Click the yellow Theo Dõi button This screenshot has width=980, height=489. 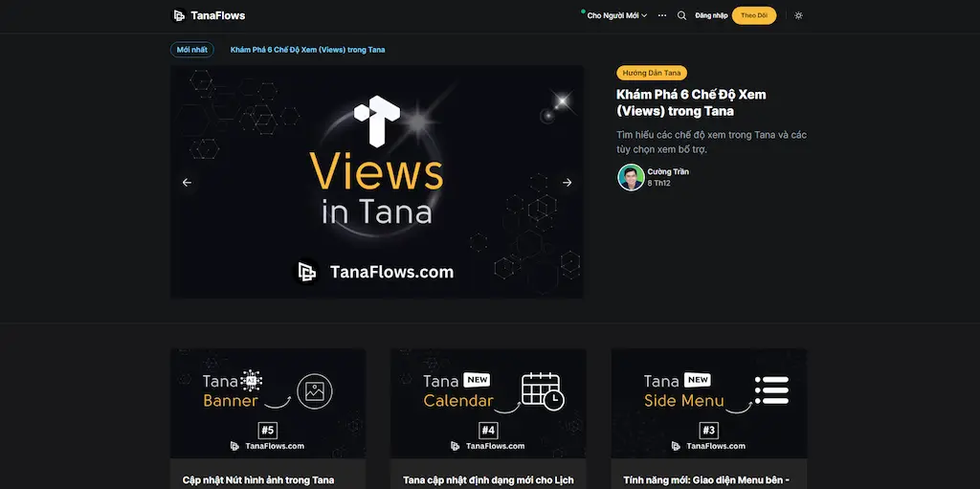754,15
